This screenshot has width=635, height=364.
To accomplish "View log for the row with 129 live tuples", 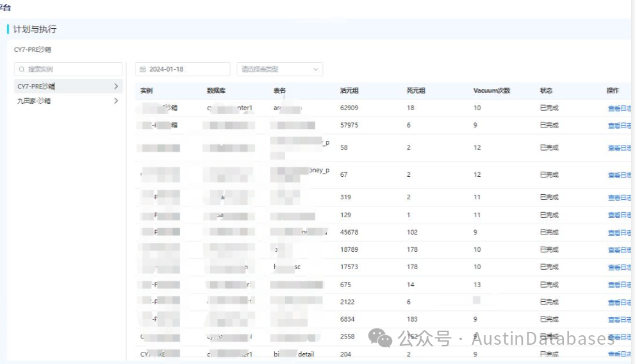I will tap(619, 215).
